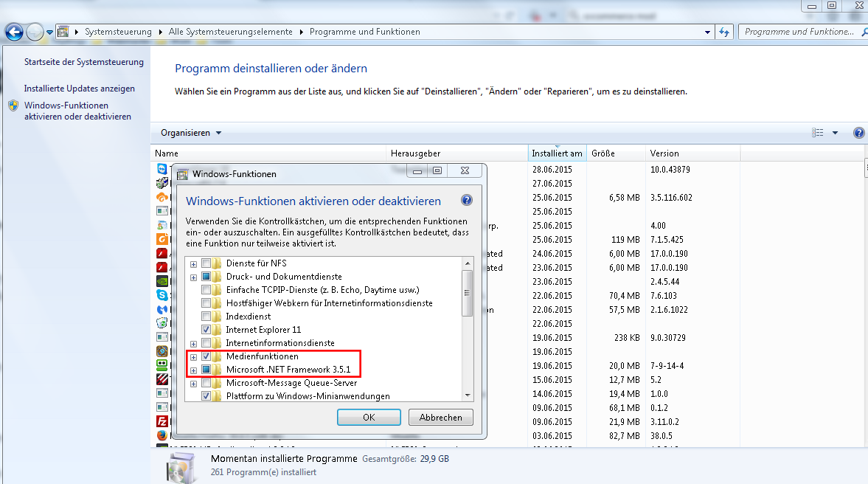
Task: Select the Plattform zu Windows-Minianwendungen entry
Action: coord(308,396)
